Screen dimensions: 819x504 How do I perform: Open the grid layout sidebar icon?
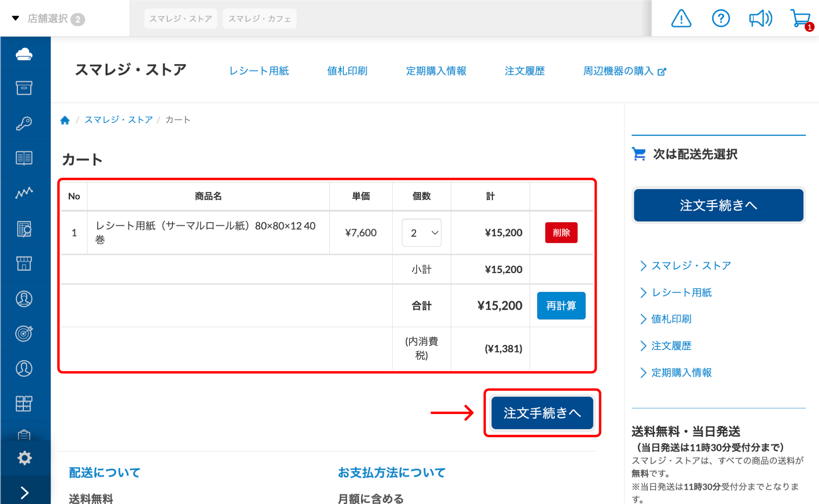(24, 403)
